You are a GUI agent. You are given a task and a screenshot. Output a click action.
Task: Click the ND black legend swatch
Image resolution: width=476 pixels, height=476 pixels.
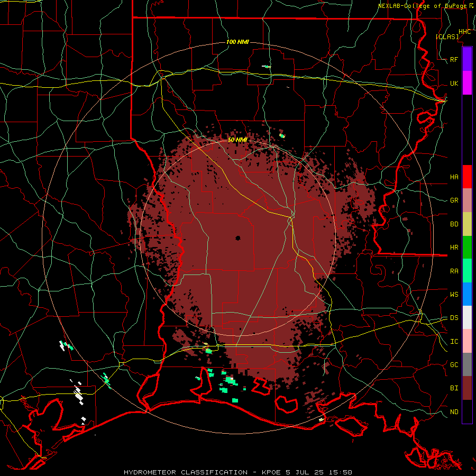(x=467, y=411)
